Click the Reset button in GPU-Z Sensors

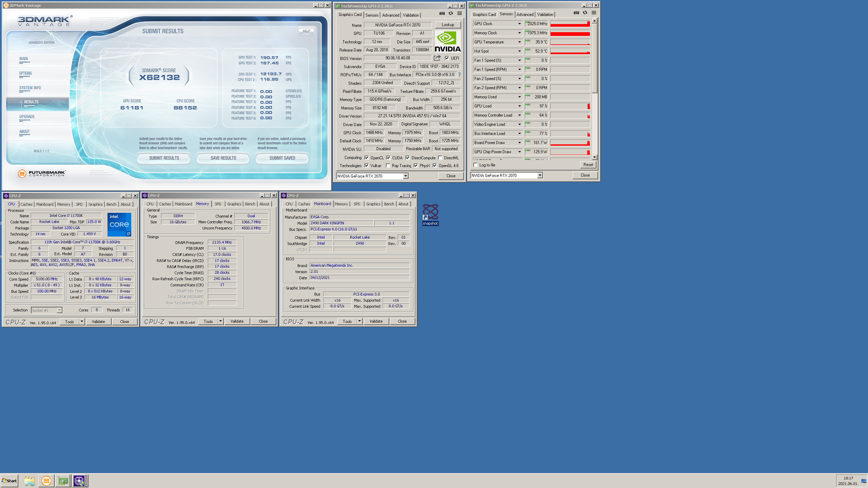point(588,165)
